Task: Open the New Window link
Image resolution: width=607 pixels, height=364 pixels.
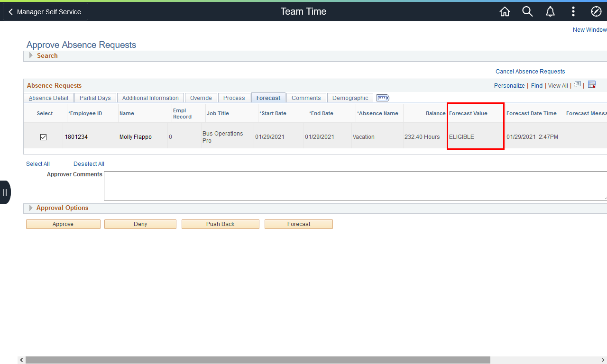Action: click(x=589, y=30)
